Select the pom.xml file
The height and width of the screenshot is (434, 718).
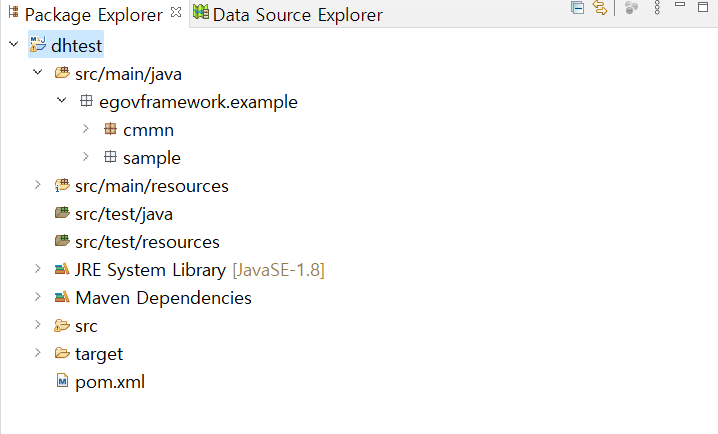tap(110, 382)
